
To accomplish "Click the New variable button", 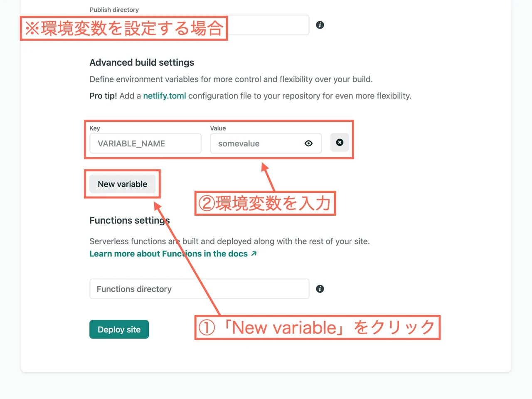I will tap(122, 184).
